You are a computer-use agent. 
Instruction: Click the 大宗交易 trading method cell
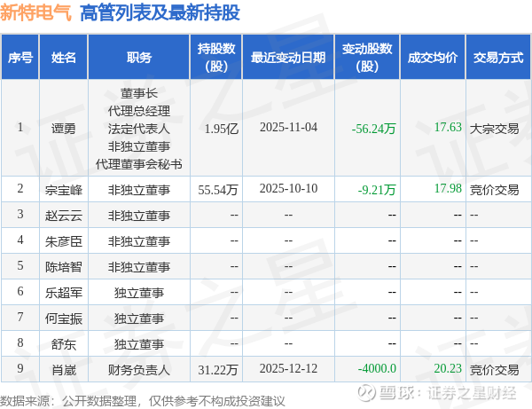(x=495, y=129)
